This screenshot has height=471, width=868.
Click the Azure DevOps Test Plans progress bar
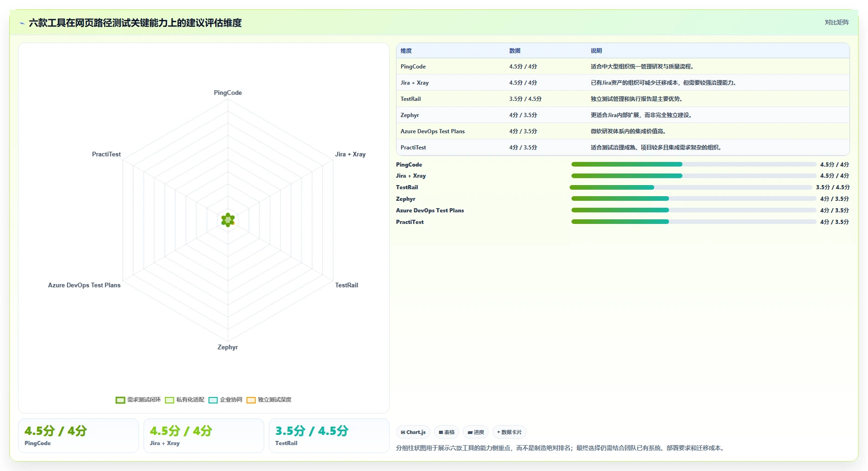(x=694, y=210)
